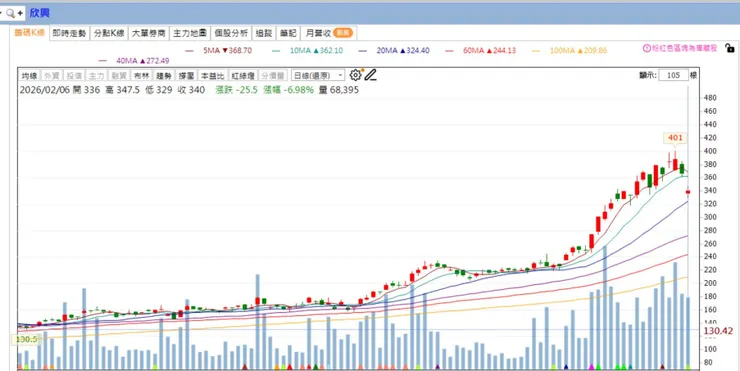The height and width of the screenshot is (371, 740).
Task: Click the 量 68,395 volume text
Action: click(338, 90)
